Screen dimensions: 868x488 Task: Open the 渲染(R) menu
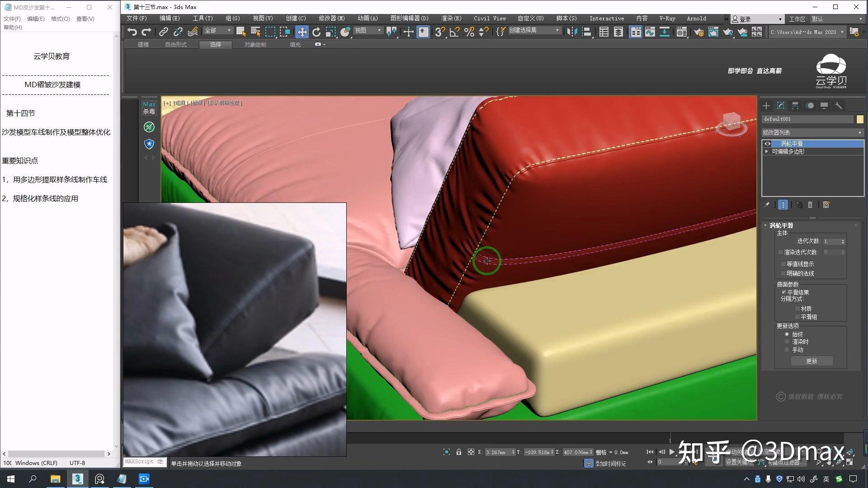point(451,19)
